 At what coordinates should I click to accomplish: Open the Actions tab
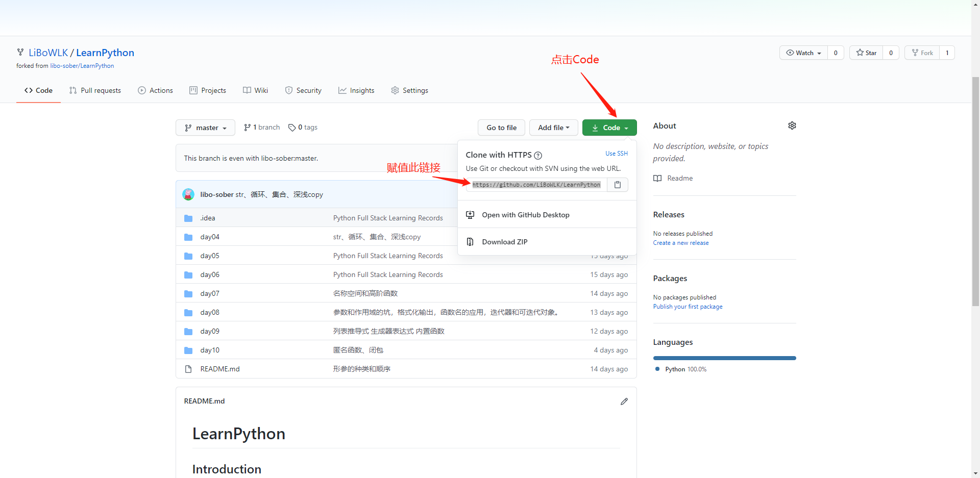(155, 90)
